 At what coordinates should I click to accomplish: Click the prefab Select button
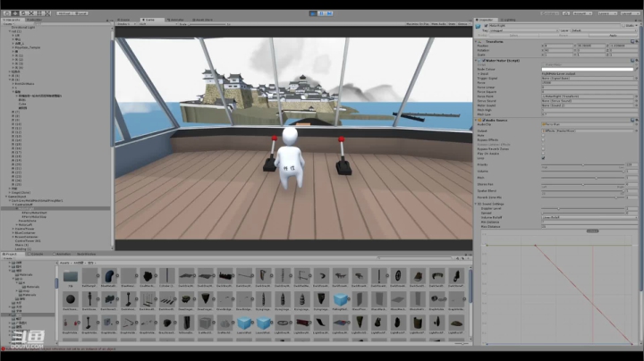(513, 35)
